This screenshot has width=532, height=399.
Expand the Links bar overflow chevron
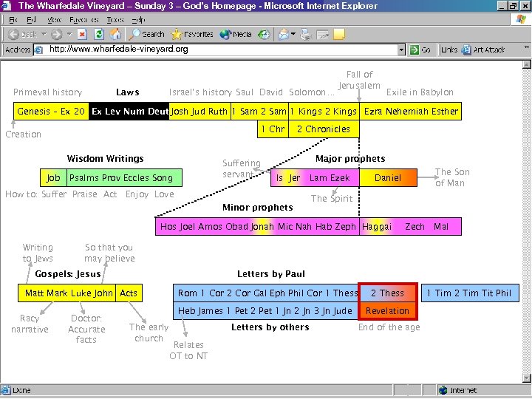526,47
